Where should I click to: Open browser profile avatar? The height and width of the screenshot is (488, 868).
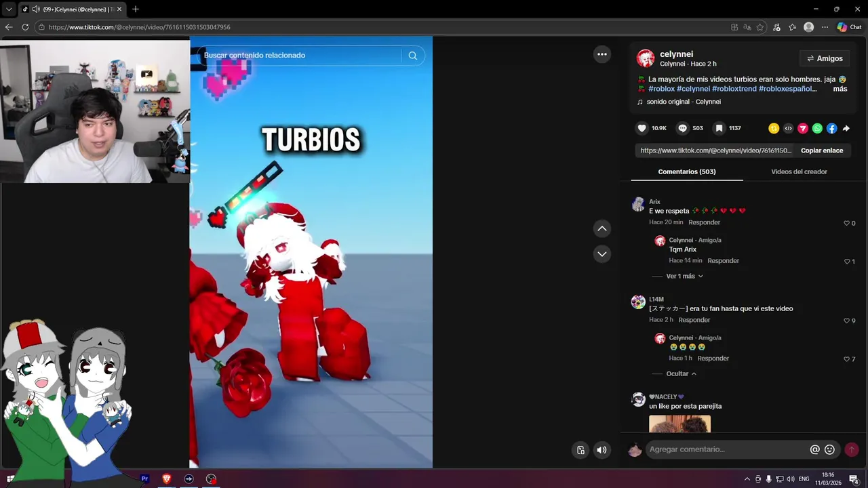point(808,27)
